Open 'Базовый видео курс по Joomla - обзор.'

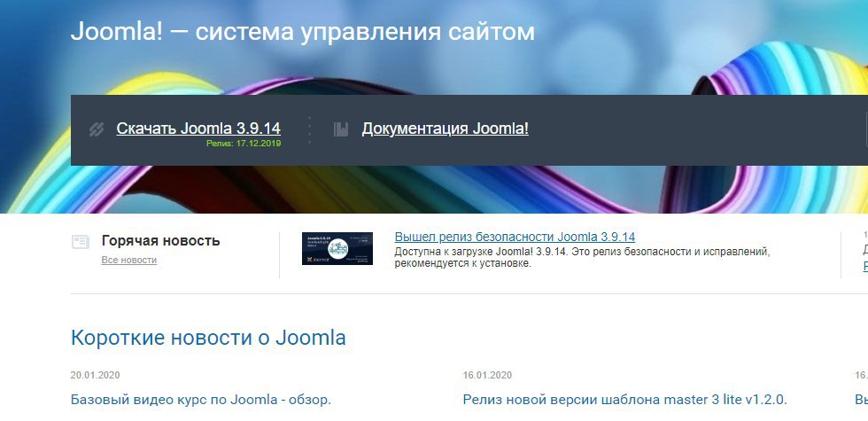click(x=201, y=400)
